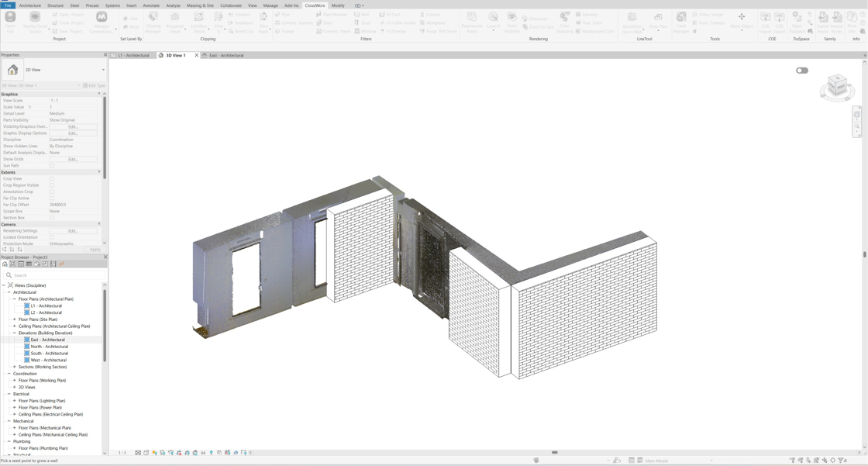Image resolution: width=868 pixels, height=466 pixels.
Task: Switch to the East - Architectural view tab
Action: [226, 55]
